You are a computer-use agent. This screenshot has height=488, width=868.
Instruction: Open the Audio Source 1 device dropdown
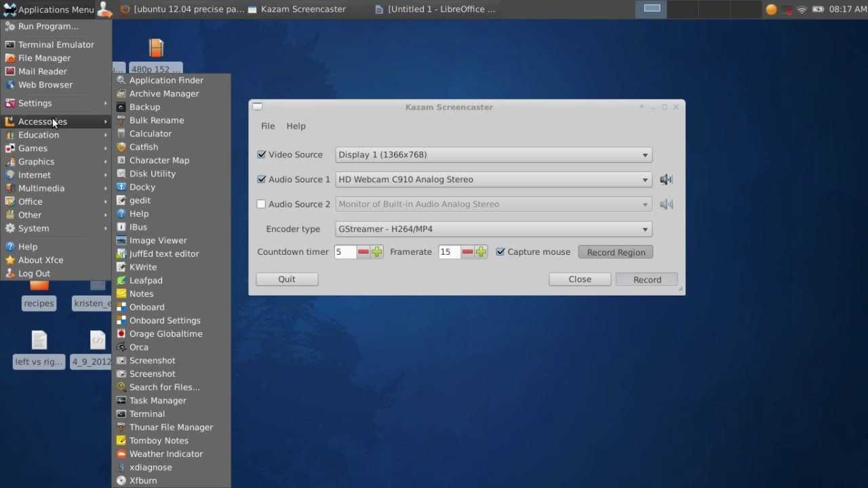[x=494, y=180]
